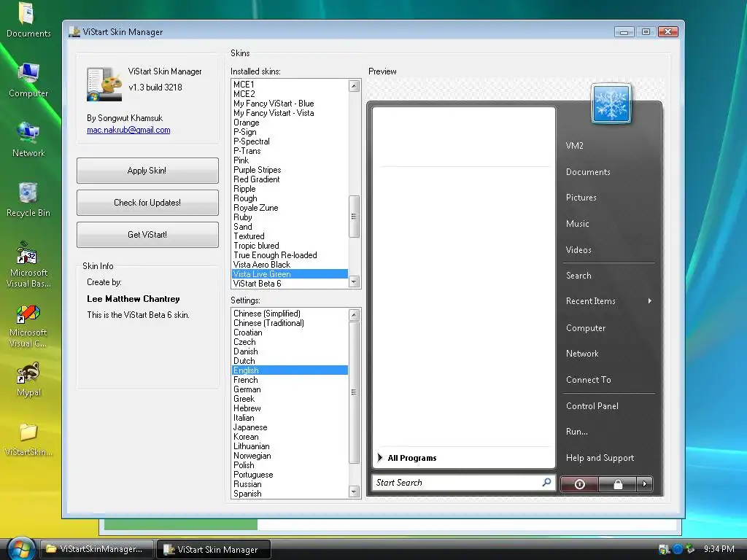Expand Recent Items submenu arrow
747x560 pixels.
click(650, 301)
